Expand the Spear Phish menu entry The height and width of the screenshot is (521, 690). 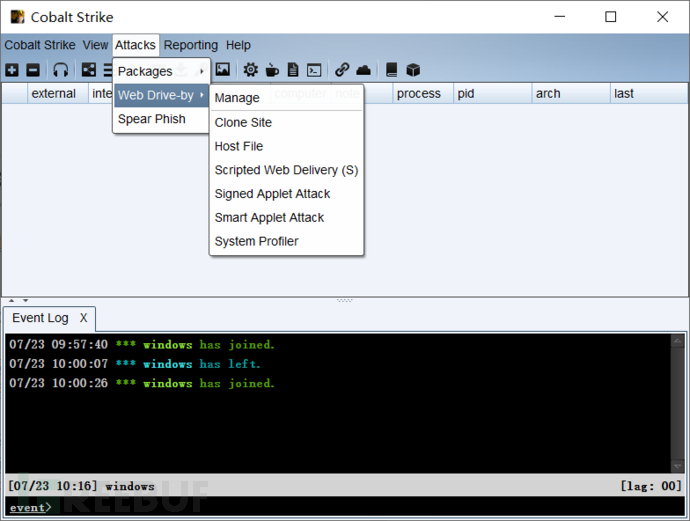(149, 119)
